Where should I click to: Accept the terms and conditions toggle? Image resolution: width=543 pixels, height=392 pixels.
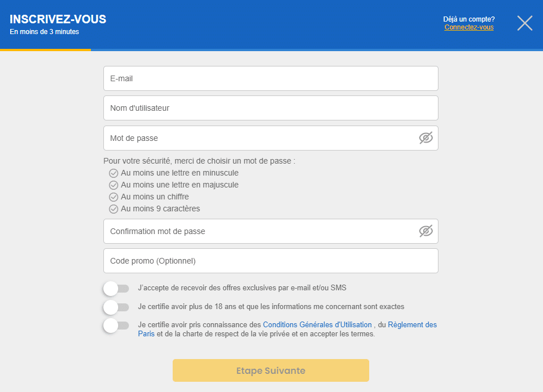116,326
